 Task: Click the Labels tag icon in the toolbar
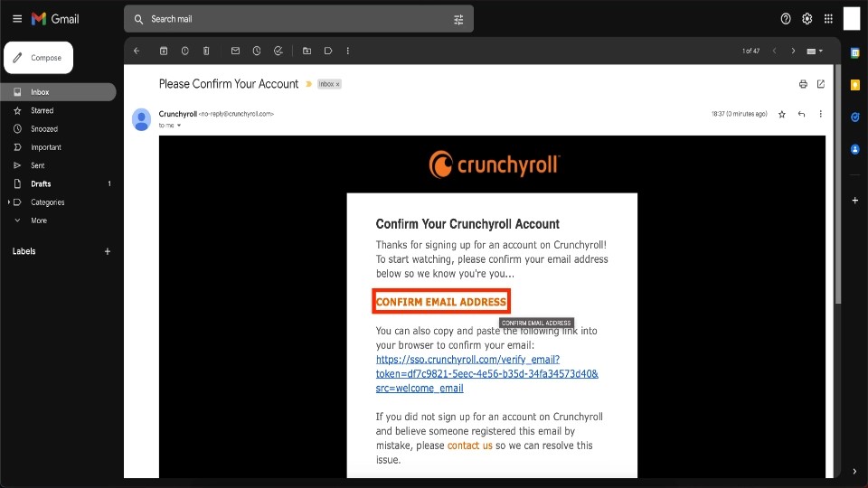point(327,51)
